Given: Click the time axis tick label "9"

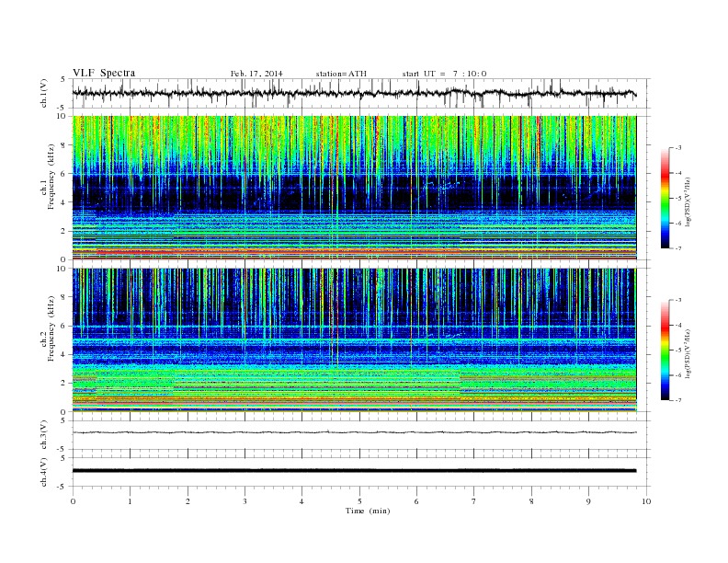Looking at the screenshot, I should [x=588, y=501].
